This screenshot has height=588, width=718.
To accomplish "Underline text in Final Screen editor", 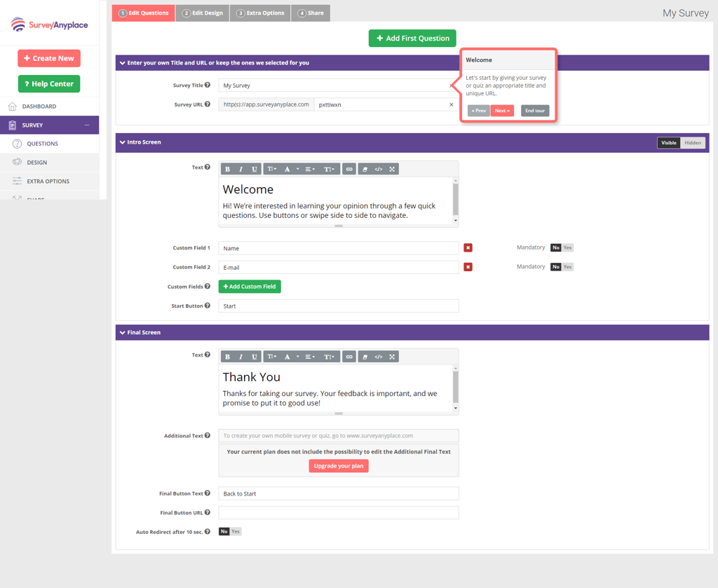I will pos(254,357).
